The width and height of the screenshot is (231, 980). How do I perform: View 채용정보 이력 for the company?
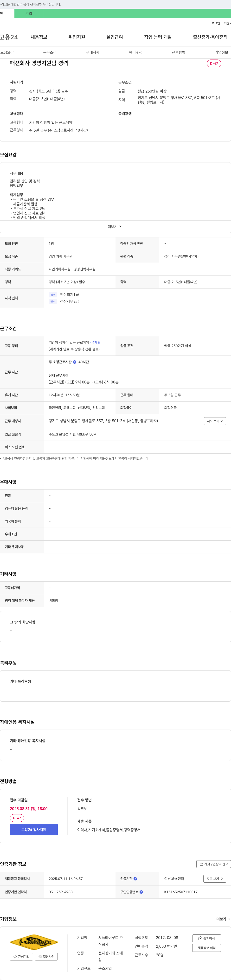pos(207,948)
